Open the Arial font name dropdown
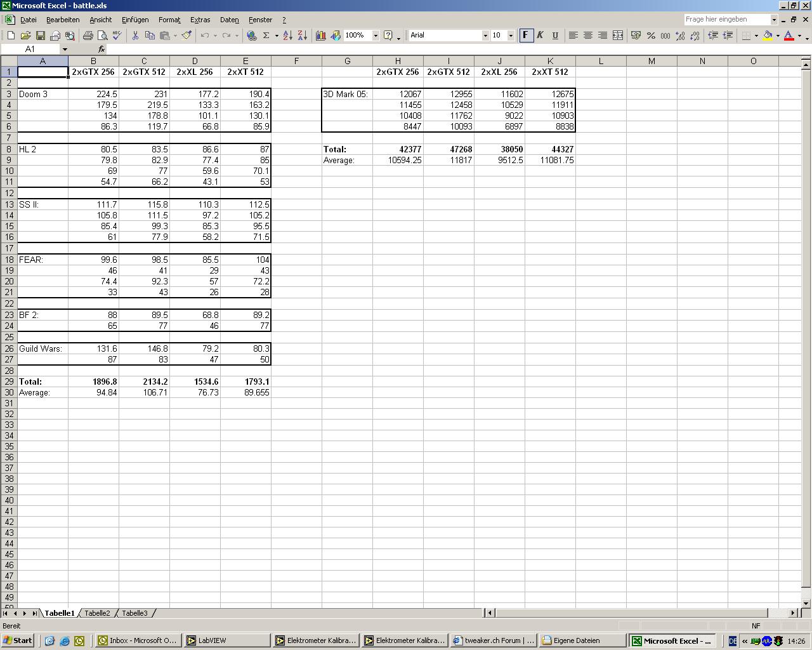This screenshot has width=812, height=650. coord(485,36)
